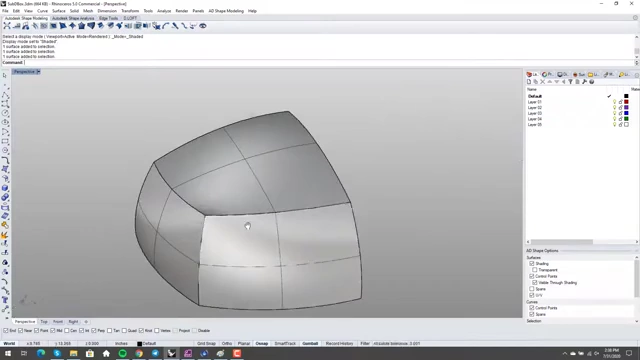Click the move layer up arrow

click(549, 82)
